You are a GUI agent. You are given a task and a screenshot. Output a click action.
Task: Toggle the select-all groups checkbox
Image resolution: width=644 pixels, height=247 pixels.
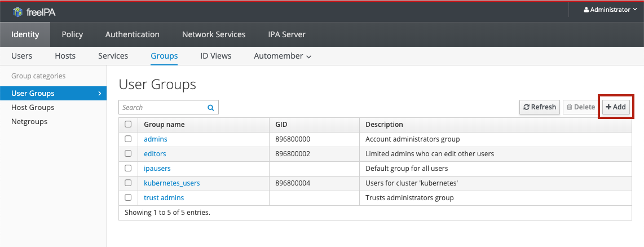128,124
